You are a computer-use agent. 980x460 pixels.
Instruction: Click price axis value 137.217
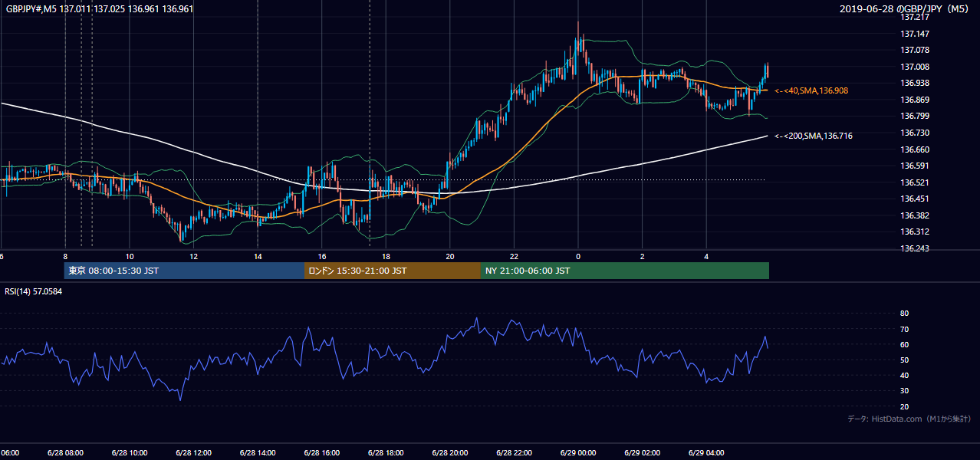pos(915,17)
